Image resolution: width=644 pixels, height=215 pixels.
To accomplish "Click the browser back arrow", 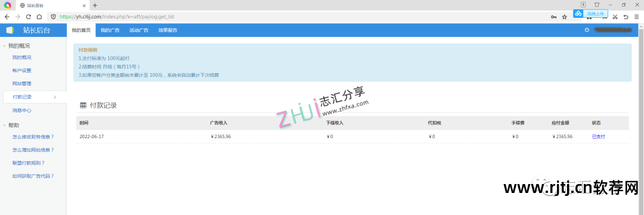I will coord(7,17).
